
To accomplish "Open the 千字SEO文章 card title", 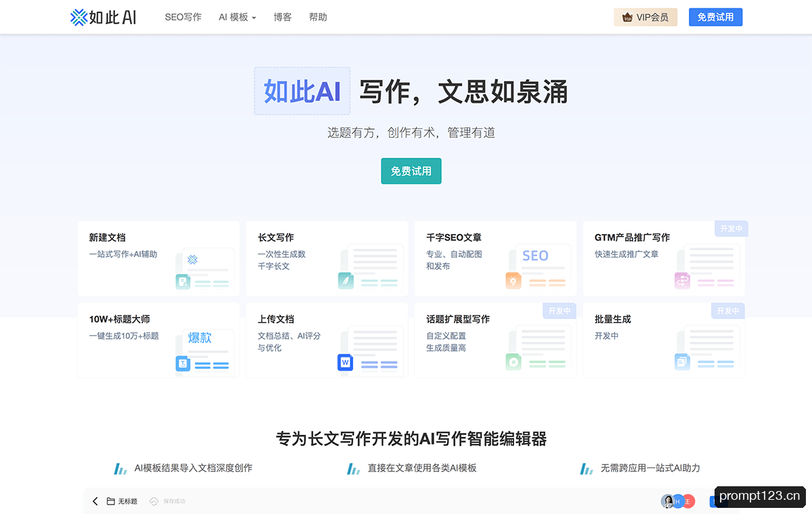I will (454, 237).
